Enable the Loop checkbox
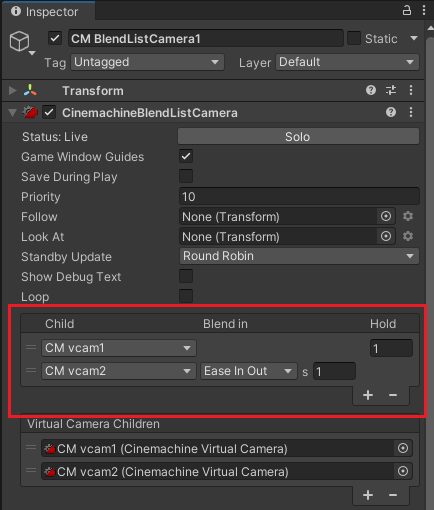 186,296
